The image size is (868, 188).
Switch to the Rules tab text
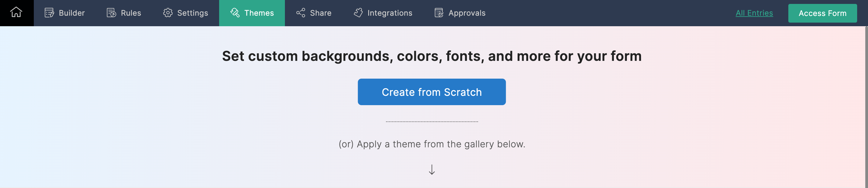coord(131,13)
